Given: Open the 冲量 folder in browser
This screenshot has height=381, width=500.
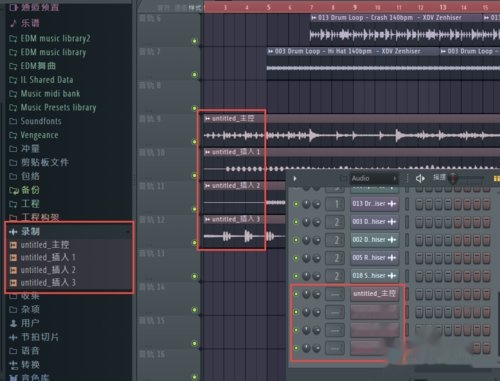Looking at the screenshot, I should (x=24, y=149).
